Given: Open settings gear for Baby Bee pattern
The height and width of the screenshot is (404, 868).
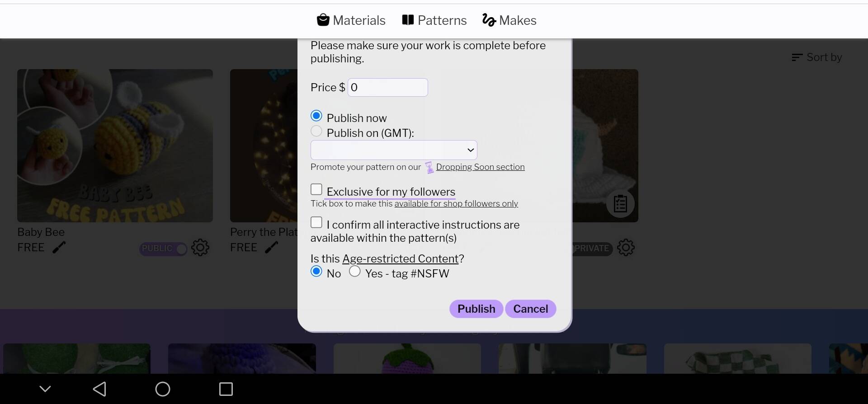Looking at the screenshot, I should point(200,248).
